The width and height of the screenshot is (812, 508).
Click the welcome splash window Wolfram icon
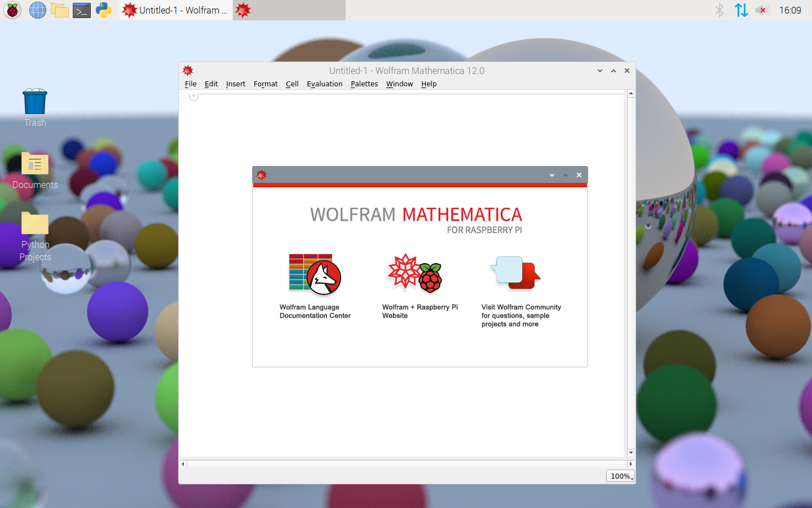pyautogui.click(x=262, y=175)
